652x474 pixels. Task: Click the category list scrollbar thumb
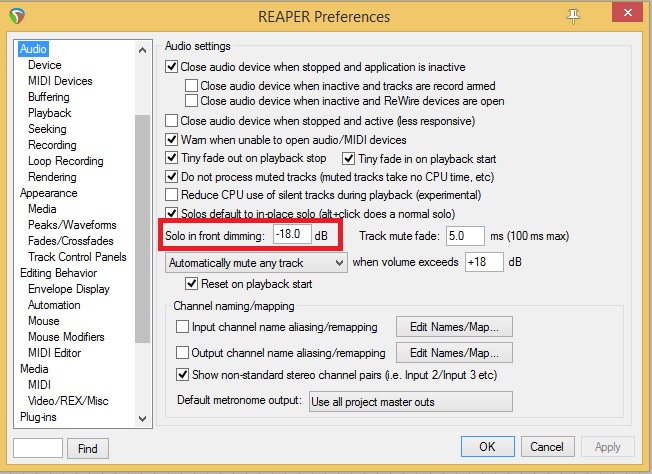[142, 229]
